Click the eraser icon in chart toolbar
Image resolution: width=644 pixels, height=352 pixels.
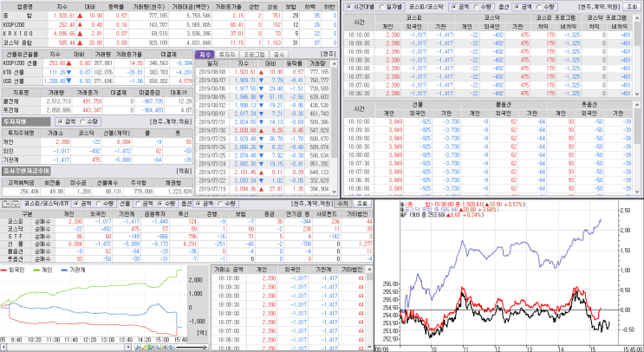click(151, 347)
